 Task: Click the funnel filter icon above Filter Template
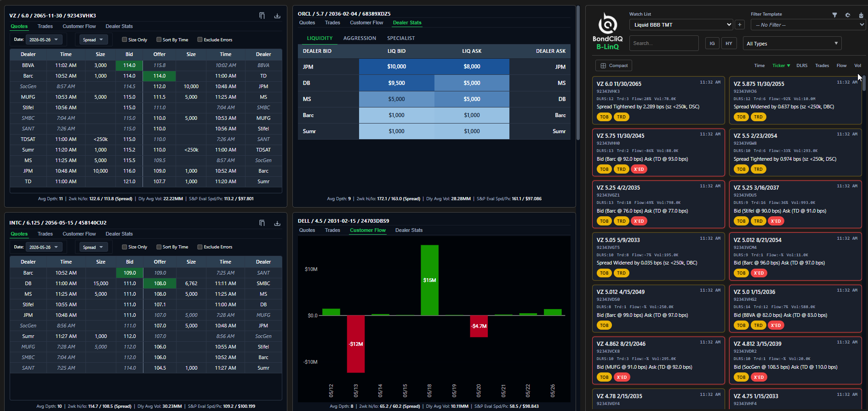point(834,15)
